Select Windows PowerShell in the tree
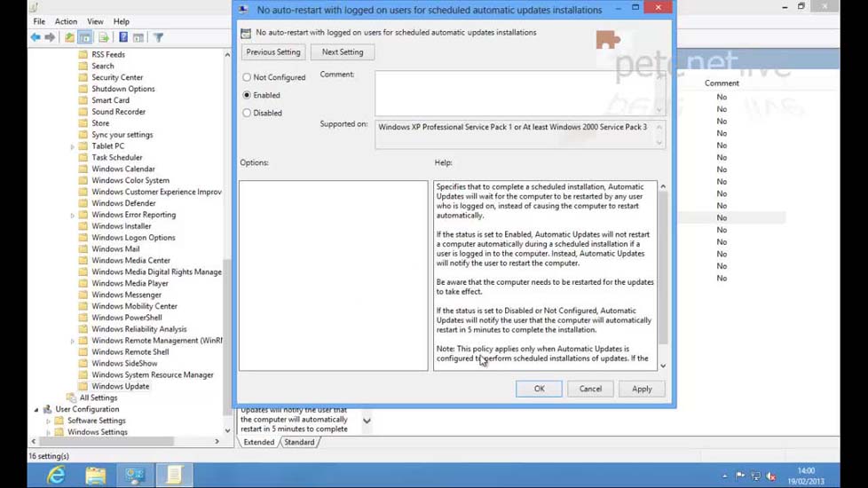868x488 pixels. (x=127, y=318)
